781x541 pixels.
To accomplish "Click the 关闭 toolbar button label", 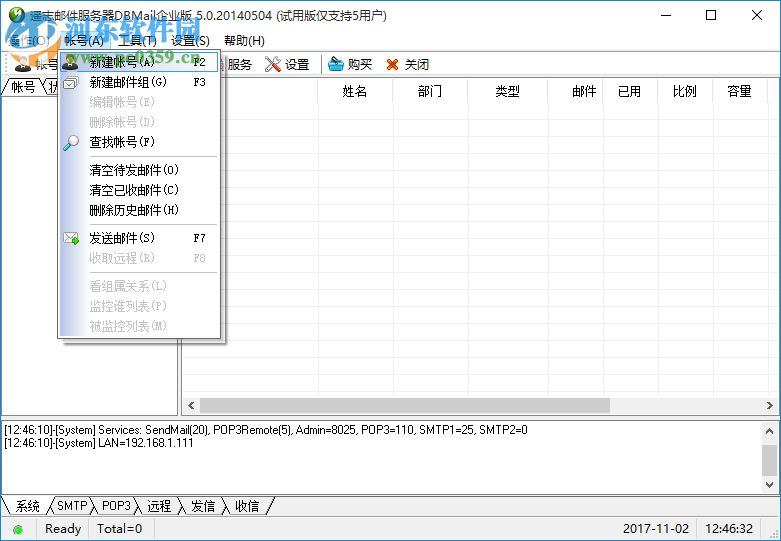I will click(x=416, y=64).
